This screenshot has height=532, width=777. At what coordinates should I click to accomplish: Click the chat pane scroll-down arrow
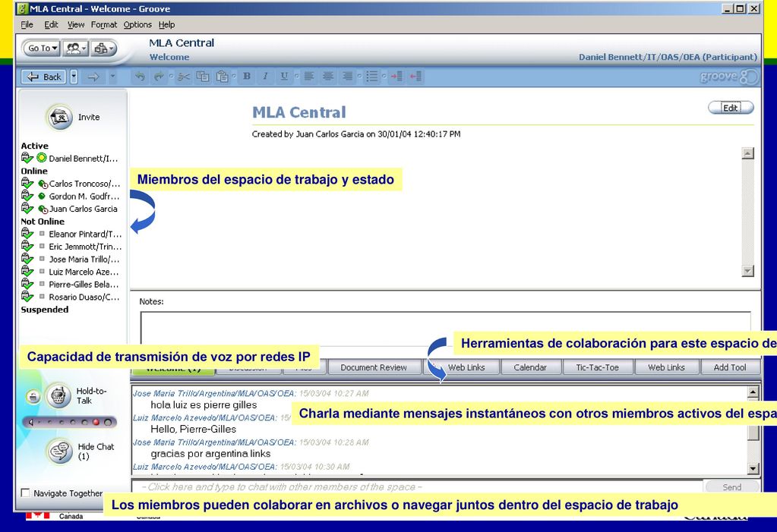753,468
